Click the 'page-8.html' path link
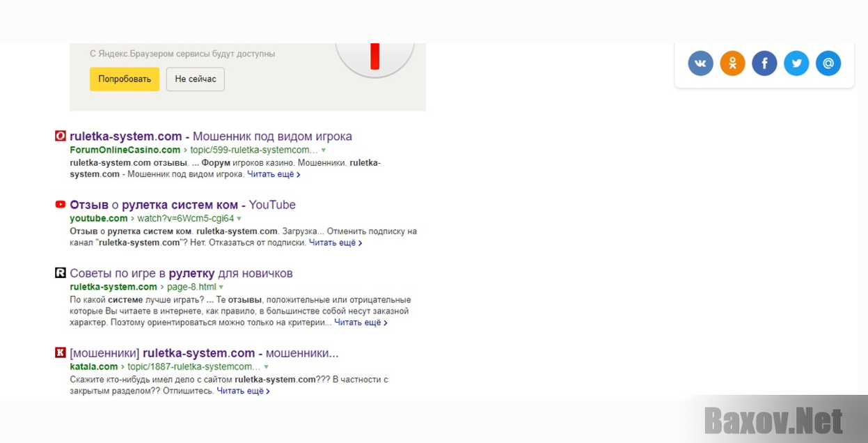 pos(192,286)
